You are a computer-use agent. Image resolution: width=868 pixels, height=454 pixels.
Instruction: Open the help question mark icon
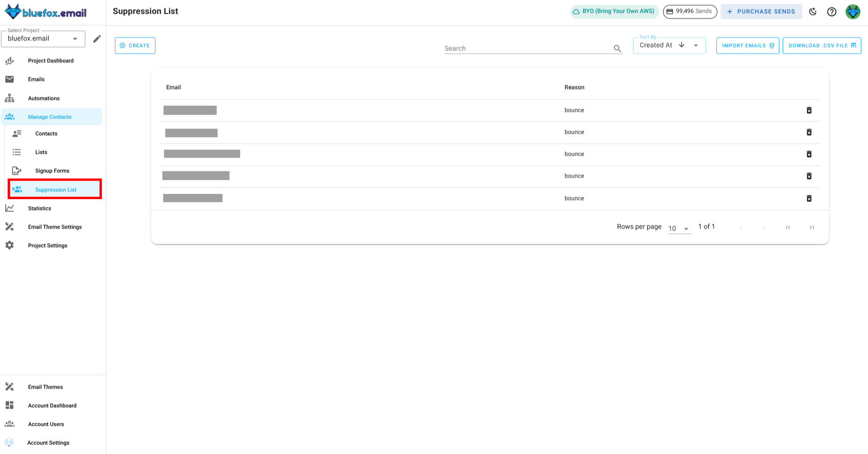coord(832,11)
